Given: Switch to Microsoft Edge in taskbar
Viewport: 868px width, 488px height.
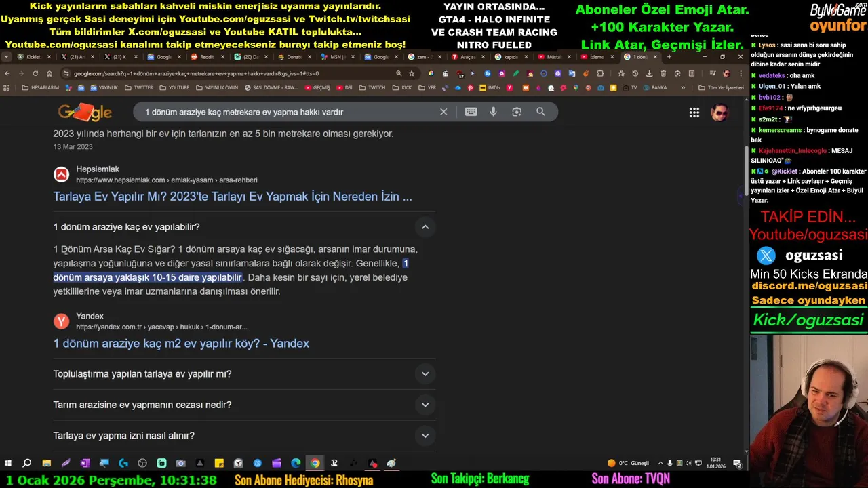Looking at the screenshot, I should click(296, 463).
